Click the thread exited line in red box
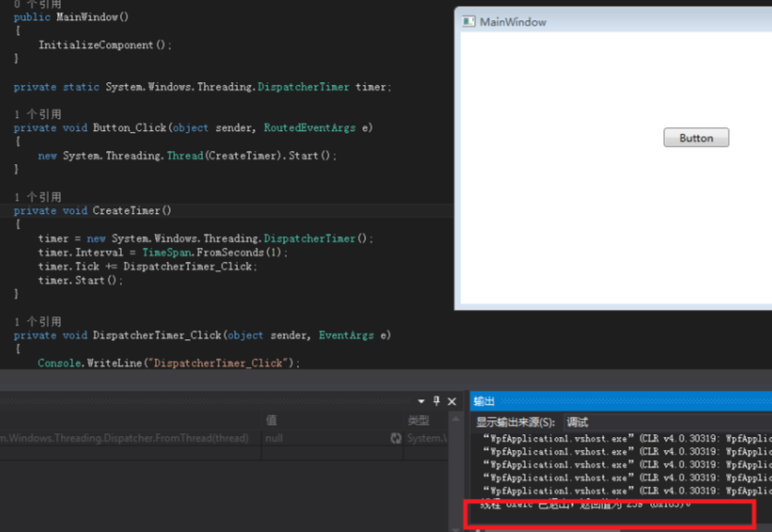The height and width of the screenshot is (532, 772). [x=585, y=504]
